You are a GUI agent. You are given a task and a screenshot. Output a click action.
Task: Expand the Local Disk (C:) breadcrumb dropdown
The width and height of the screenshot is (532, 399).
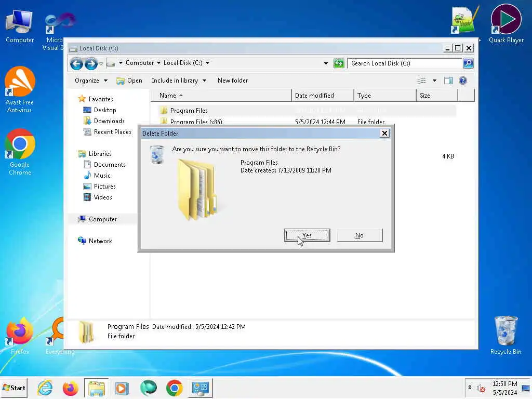[207, 63]
